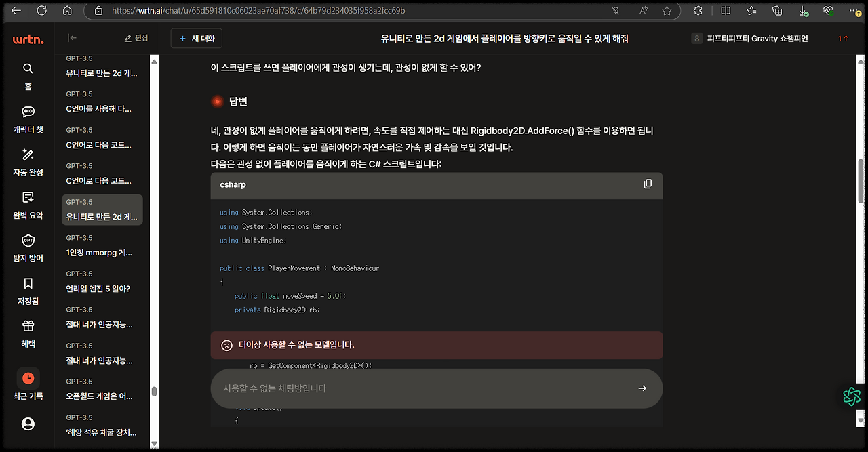Open the 홈 home search panel
Screen dimensions: 868x452
click(x=28, y=75)
